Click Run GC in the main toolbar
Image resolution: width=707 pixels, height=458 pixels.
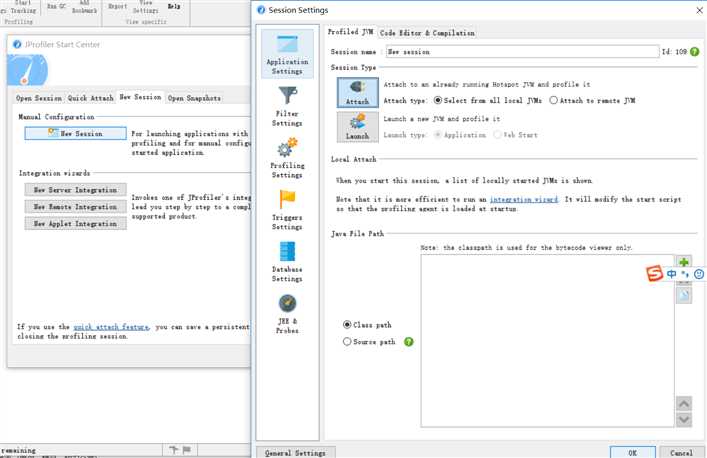[x=56, y=6]
